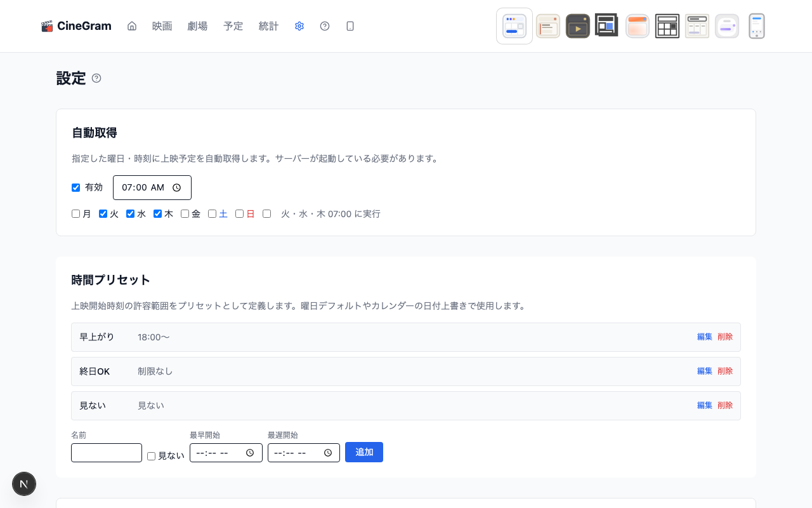The width and height of the screenshot is (812, 508).
Task: Enable the 月 weekday checkbox
Action: tap(75, 213)
